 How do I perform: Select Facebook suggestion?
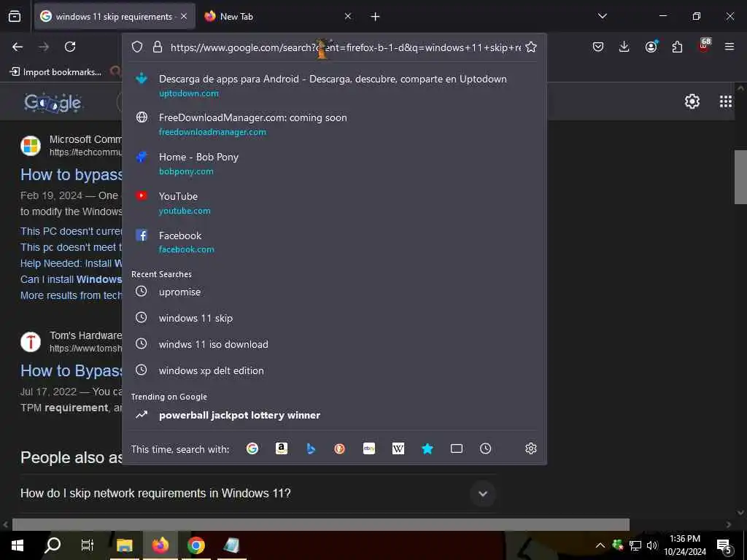[334, 242]
